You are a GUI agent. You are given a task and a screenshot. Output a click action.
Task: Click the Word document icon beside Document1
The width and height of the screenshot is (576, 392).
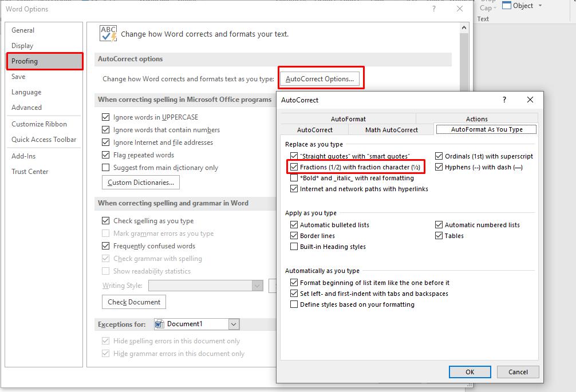pos(159,324)
